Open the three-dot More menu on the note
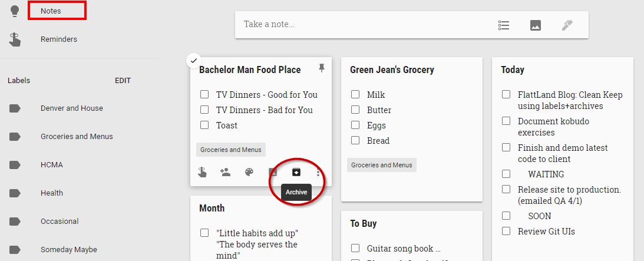The image size is (644, 261). 318,173
